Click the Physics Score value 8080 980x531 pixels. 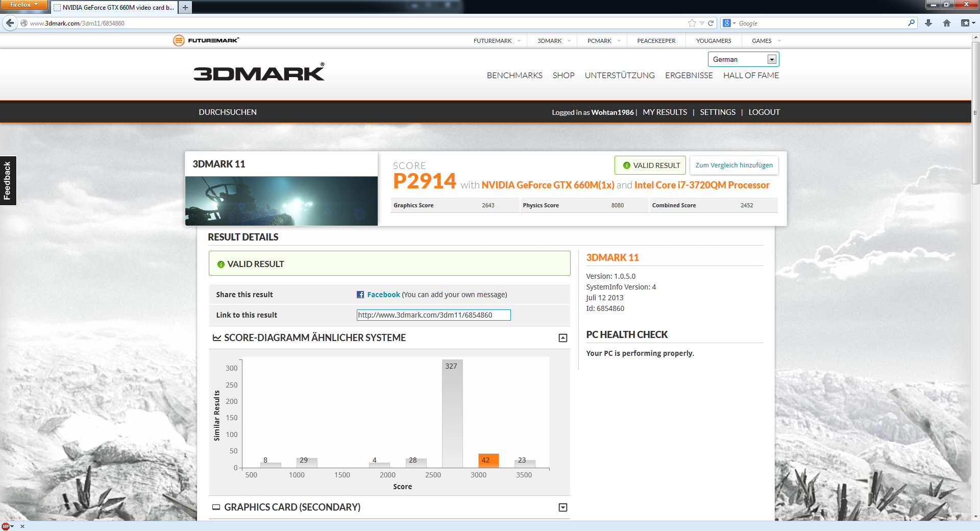point(618,205)
